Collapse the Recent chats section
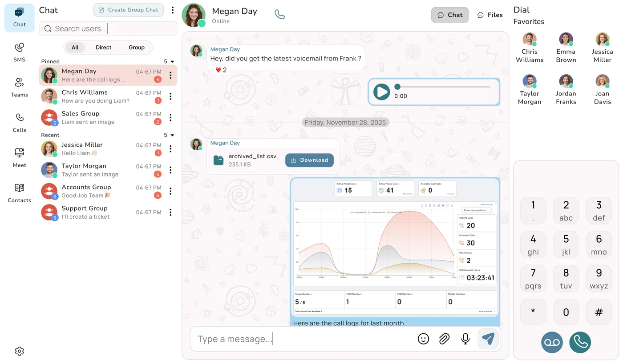 tap(172, 135)
